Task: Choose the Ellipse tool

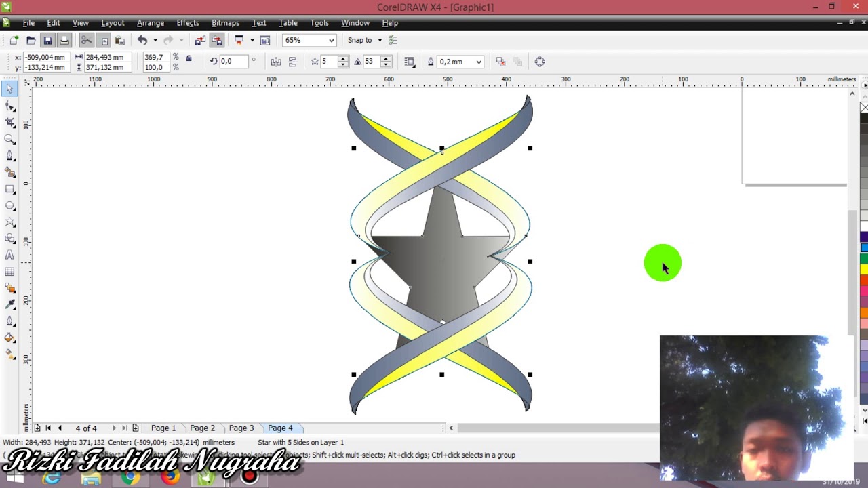Action: click(9, 205)
